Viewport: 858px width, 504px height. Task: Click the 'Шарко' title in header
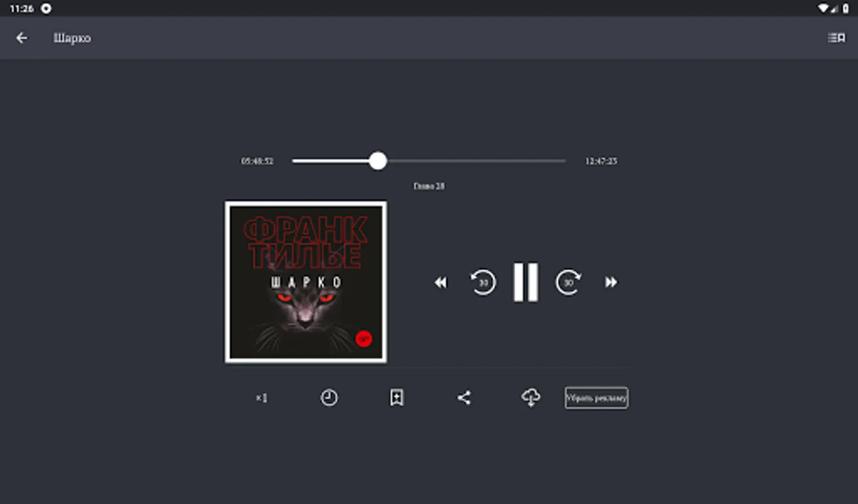pyautogui.click(x=72, y=38)
